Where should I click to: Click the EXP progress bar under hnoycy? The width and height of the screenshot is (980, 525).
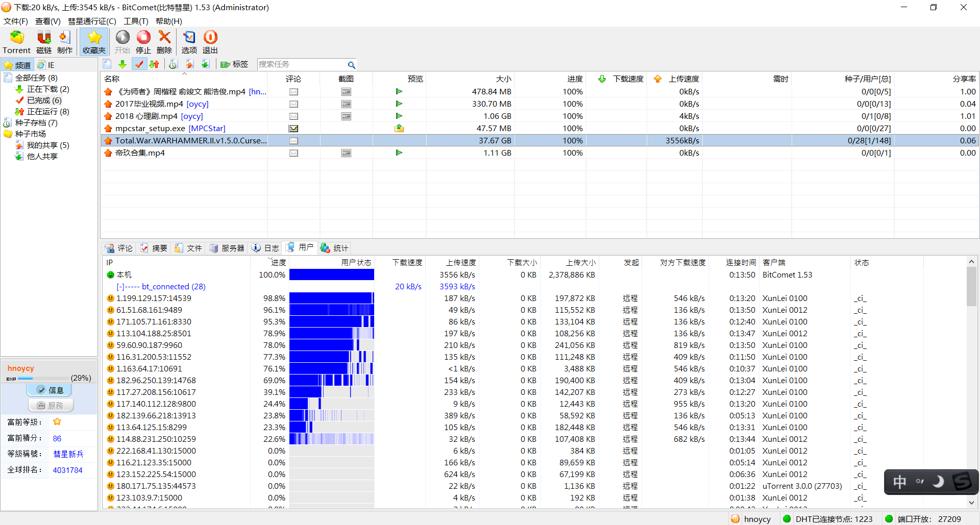43,379
